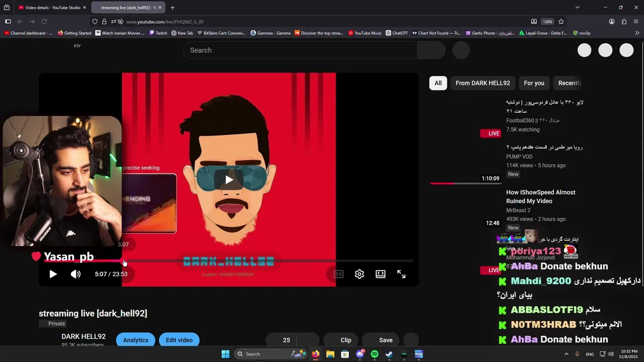Viewport: 644px width, 362px height.
Task: Expand the system tray hidden icons chevron
Action: click(566, 354)
